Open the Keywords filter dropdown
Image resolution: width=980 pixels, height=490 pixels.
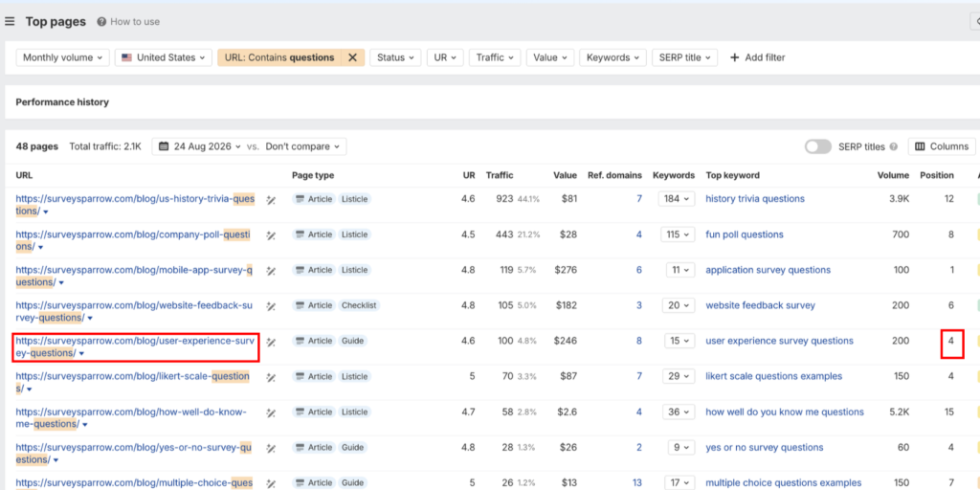click(612, 57)
